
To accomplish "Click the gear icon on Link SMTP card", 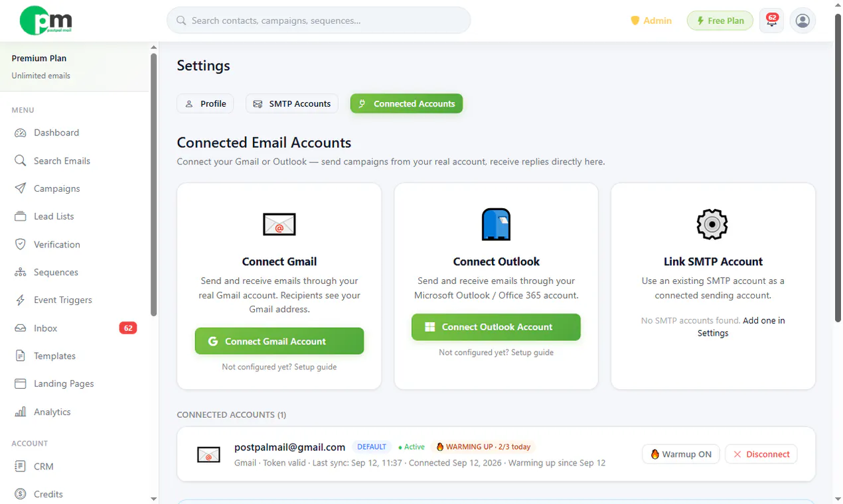I will click(712, 224).
